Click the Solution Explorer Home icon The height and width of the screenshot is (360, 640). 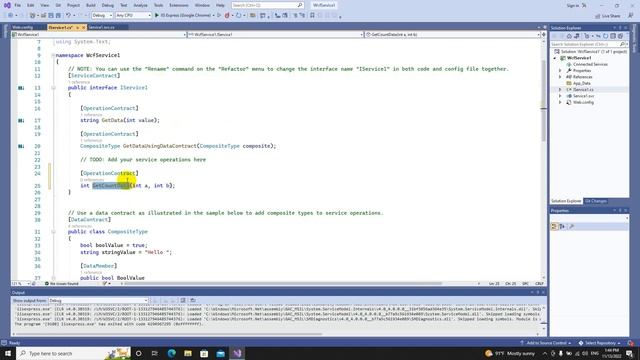[569, 36]
